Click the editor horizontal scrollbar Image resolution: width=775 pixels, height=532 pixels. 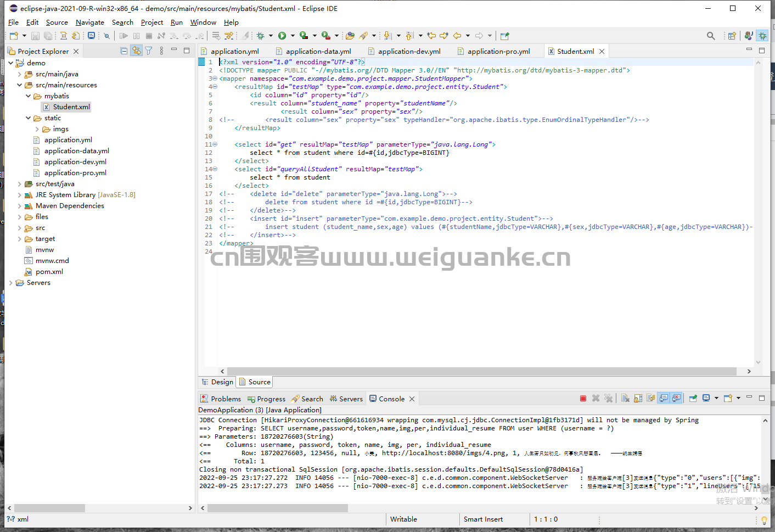click(482, 372)
